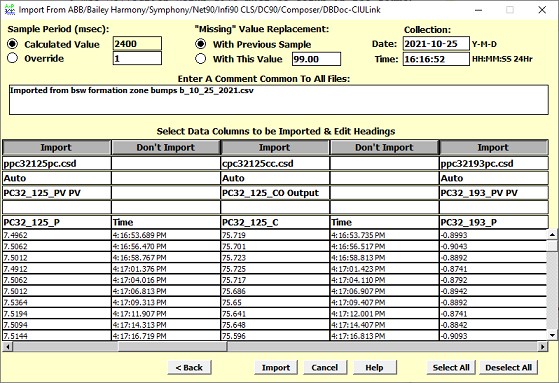Image resolution: width=559 pixels, height=383 pixels.
Task: Click the 7.5364 data cell
Action: click(x=56, y=302)
